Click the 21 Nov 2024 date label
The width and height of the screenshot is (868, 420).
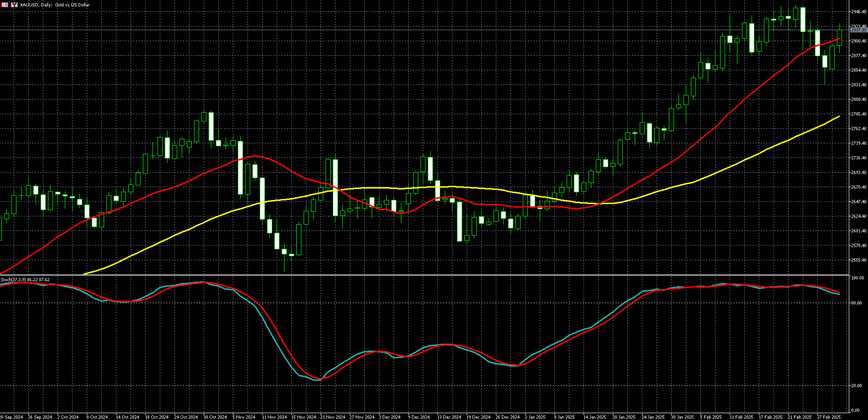[332, 417]
